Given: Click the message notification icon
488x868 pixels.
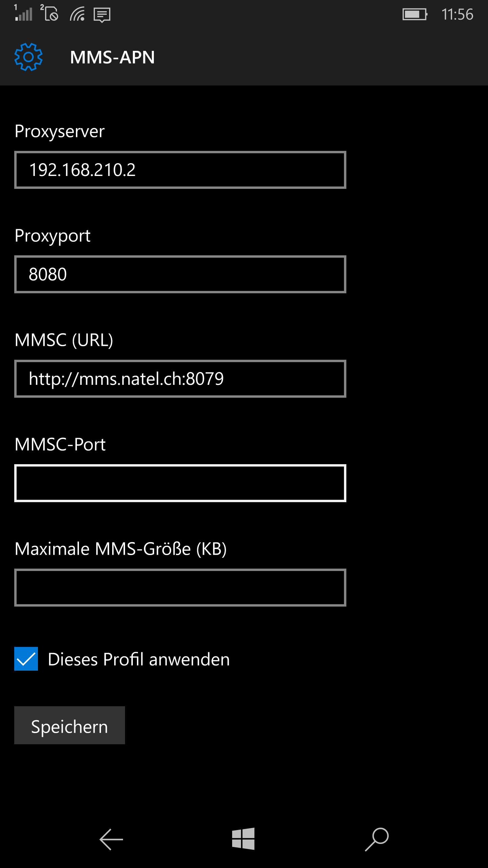Looking at the screenshot, I should point(103,14).
